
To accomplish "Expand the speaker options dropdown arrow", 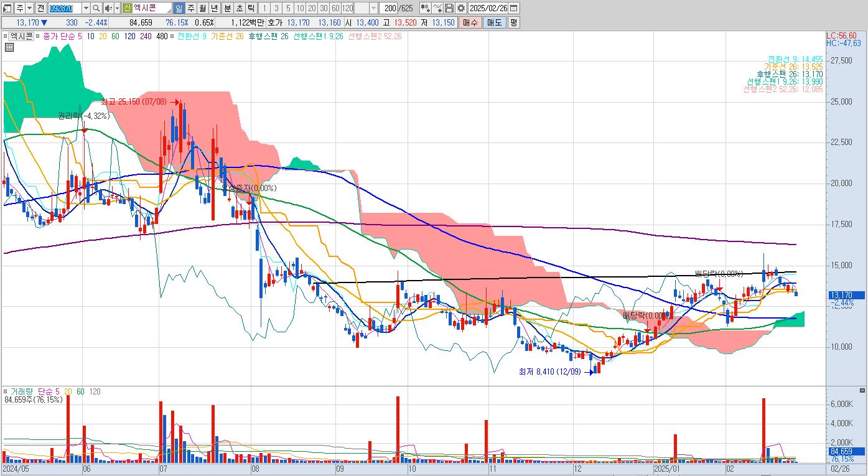I will click(x=117, y=8).
